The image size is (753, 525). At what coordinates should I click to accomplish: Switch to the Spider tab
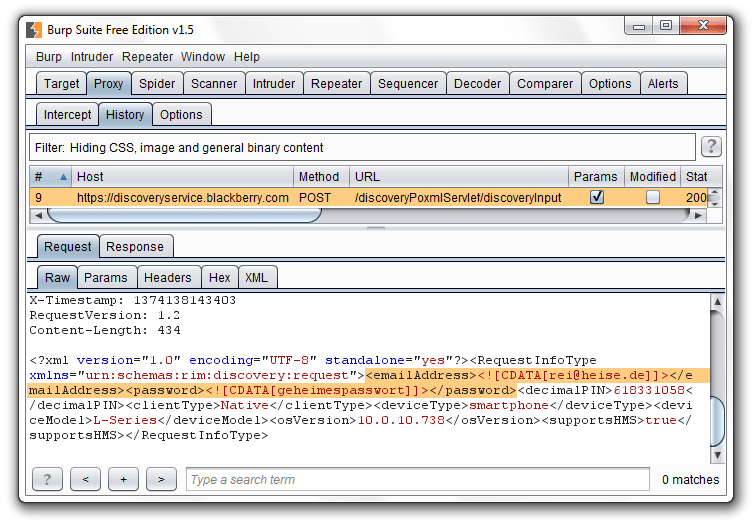[x=157, y=84]
